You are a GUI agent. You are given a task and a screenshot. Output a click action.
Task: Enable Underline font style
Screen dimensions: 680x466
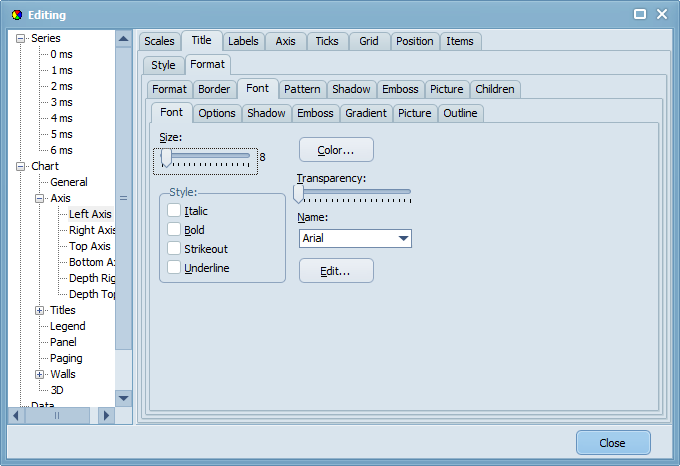coord(174,268)
